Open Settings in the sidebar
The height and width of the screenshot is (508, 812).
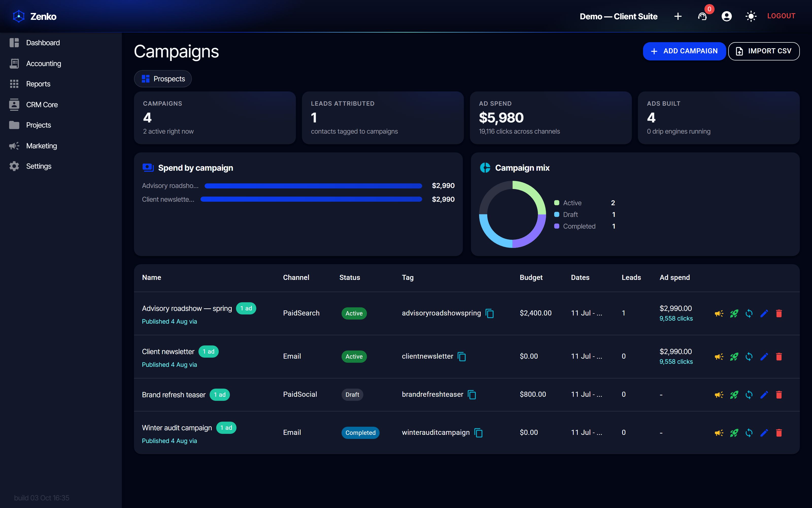point(61,166)
